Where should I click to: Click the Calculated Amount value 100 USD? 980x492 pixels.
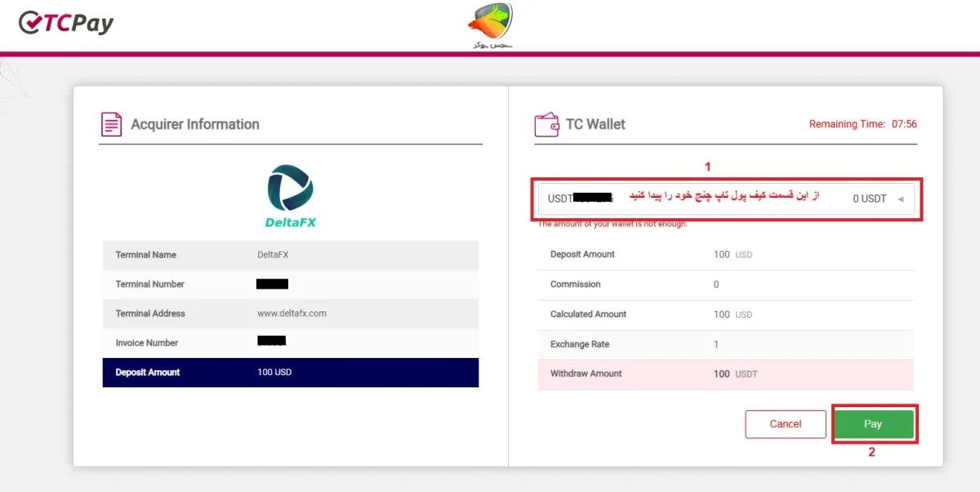pyautogui.click(x=733, y=314)
